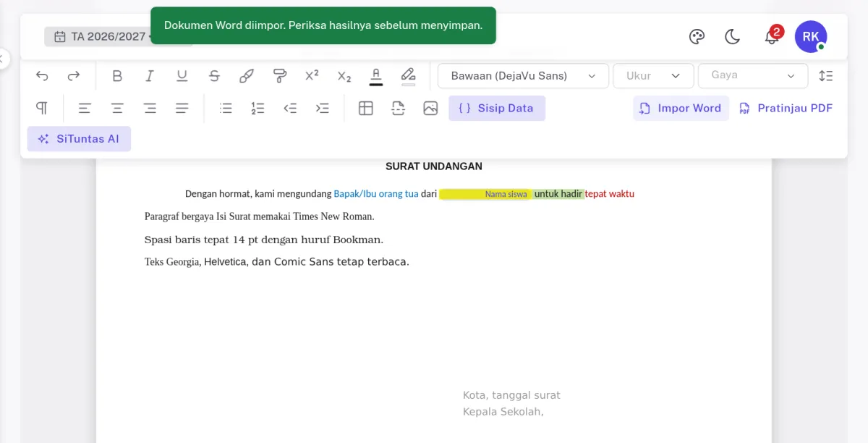Align text to the left
868x443 pixels.
click(x=85, y=109)
